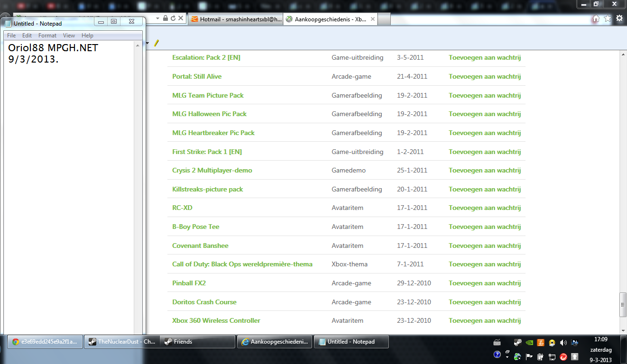Open Covenant Banshee link
Screen dimensions: 627x364
click(x=200, y=246)
